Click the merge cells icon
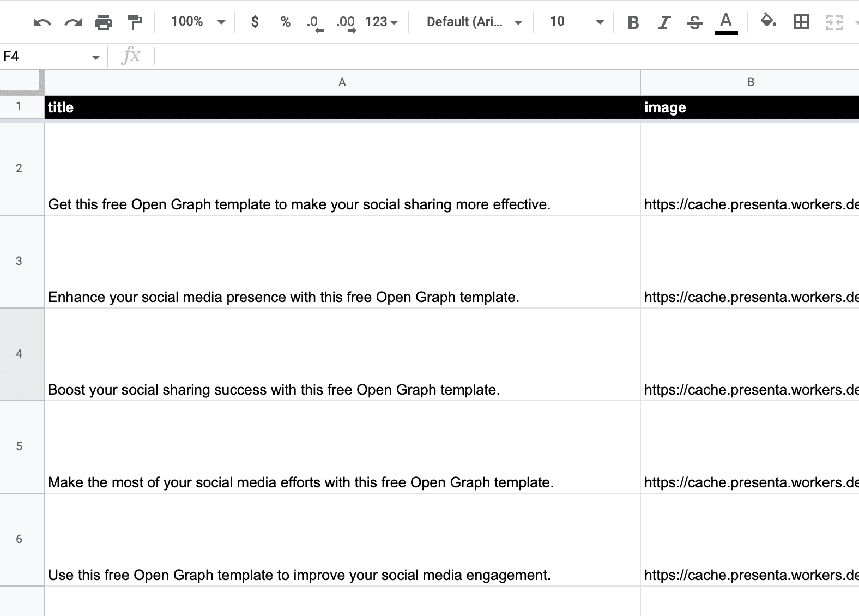This screenshot has width=859, height=616. pos(834,22)
